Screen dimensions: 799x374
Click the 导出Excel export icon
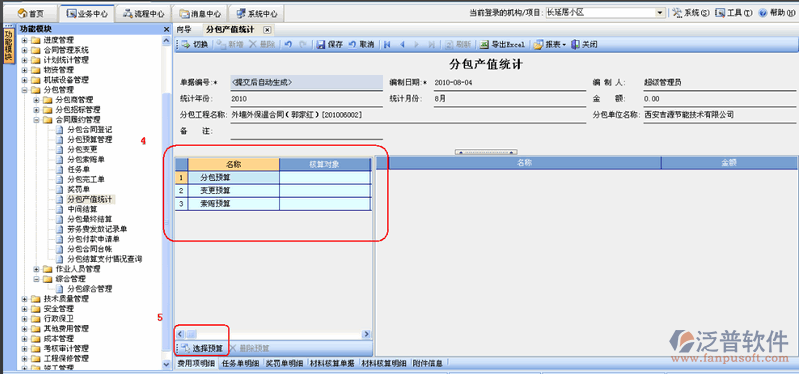coord(484,44)
